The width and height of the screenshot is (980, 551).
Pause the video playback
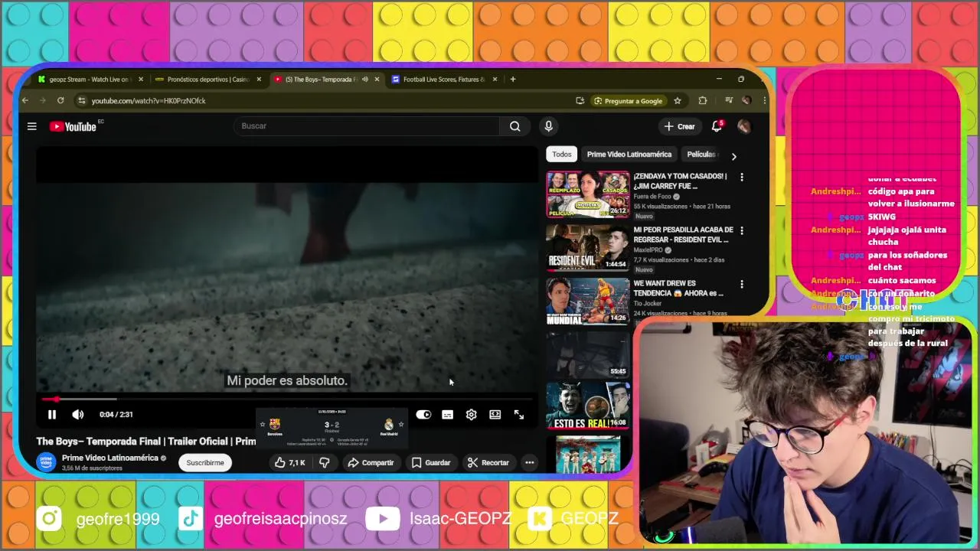[52, 415]
